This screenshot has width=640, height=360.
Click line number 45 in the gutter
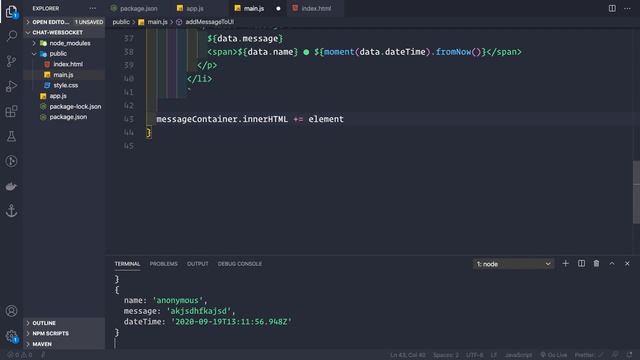129,146
